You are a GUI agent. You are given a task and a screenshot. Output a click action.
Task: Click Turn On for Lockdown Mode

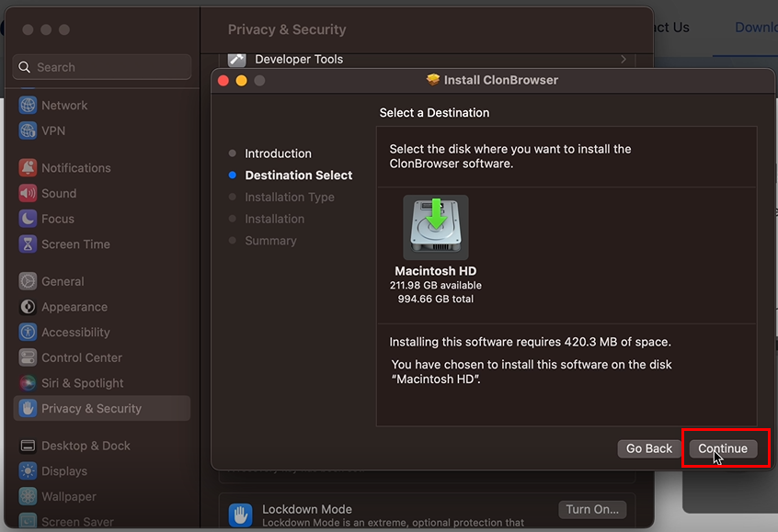coord(592,509)
